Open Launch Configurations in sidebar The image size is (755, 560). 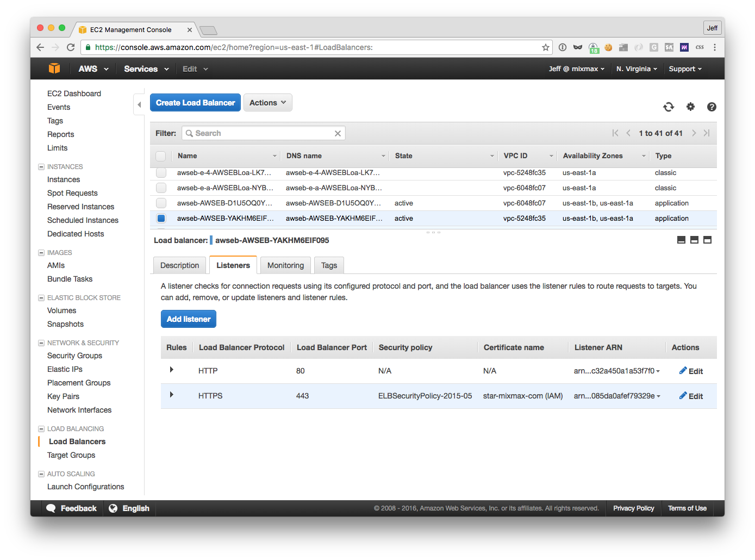(85, 487)
